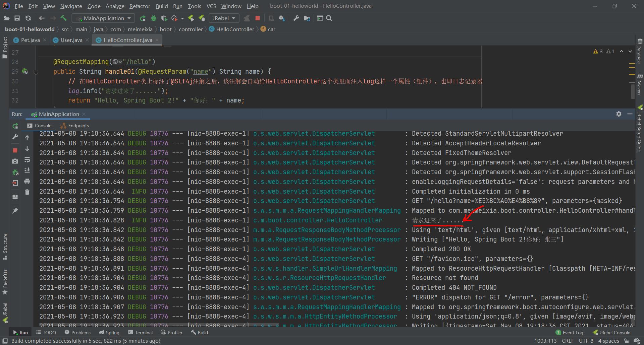
Task: Go to next highlighted error arrow
Action: tap(630, 51)
